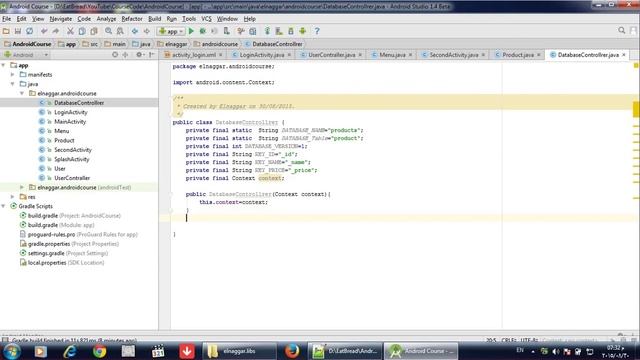The width and height of the screenshot is (640, 360).
Task: Expand the manifests folder
Action: (13, 75)
